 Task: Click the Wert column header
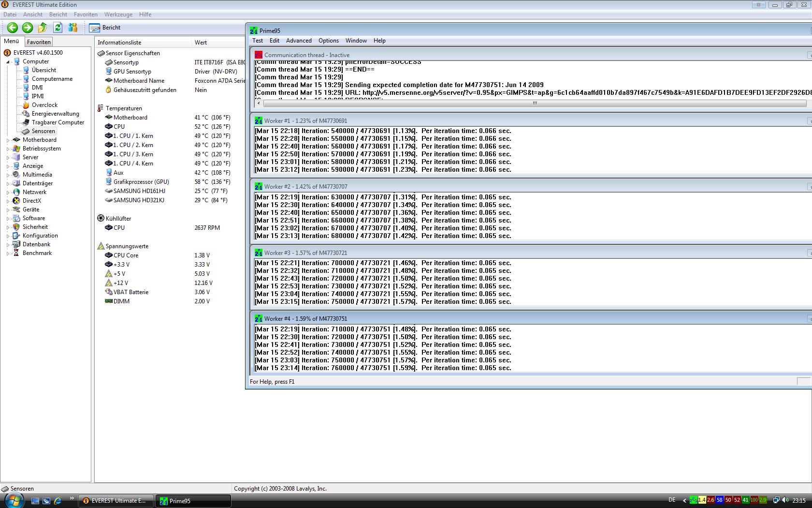tap(218, 43)
